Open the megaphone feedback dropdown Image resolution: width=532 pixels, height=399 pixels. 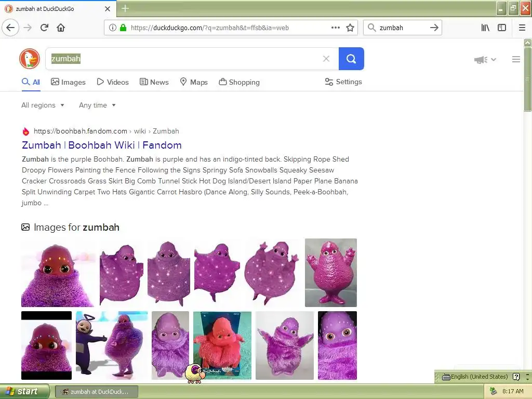coord(485,60)
